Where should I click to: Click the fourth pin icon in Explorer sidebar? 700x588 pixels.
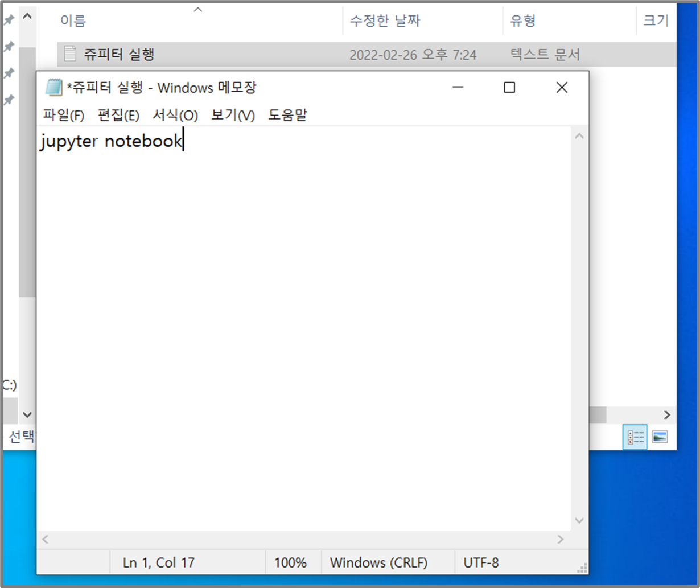coord(9,100)
